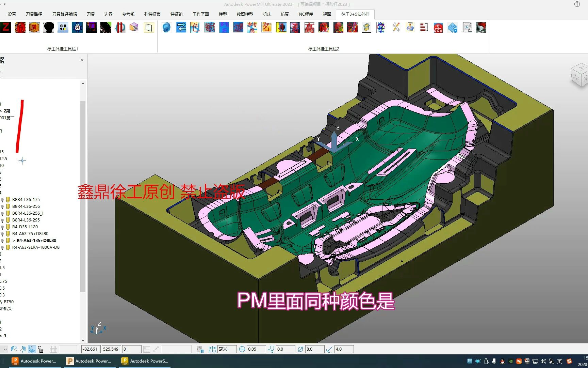Open the 残留模型 ribbon tab
This screenshot has height=368, width=588.
click(x=245, y=14)
